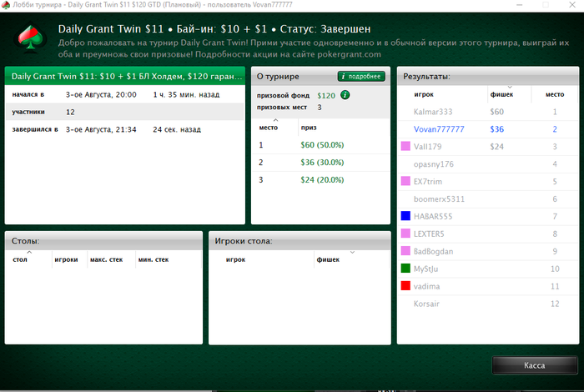Screen dimensions: 584x392
Task: Click the window title bar app icon
Action: [6, 5]
